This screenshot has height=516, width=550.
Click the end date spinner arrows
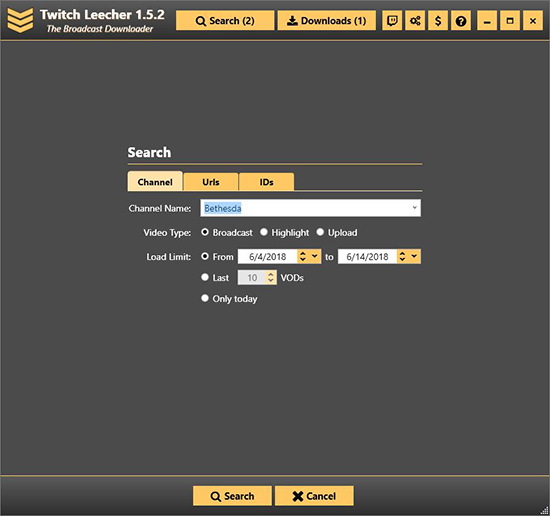pyautogui.click(x=402, y=256)
